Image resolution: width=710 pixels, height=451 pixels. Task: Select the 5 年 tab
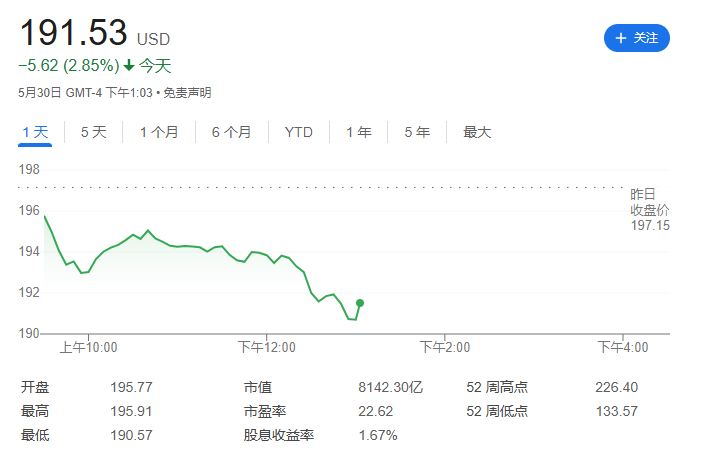point(417,132)
